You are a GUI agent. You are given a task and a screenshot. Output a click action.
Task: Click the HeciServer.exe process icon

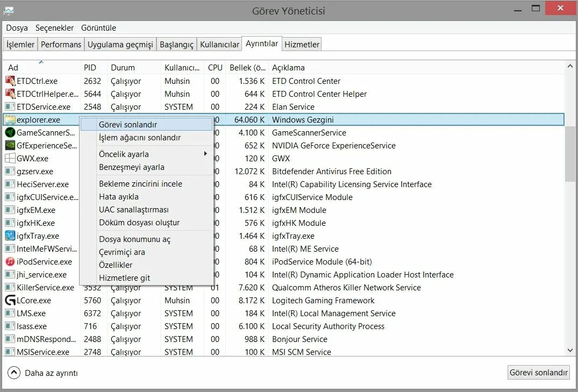coord(10,184)
